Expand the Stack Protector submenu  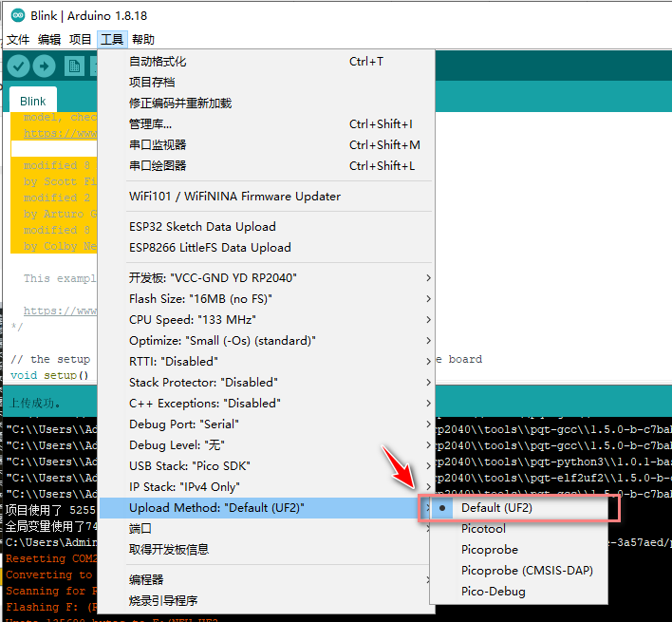[x=267, y=383]
